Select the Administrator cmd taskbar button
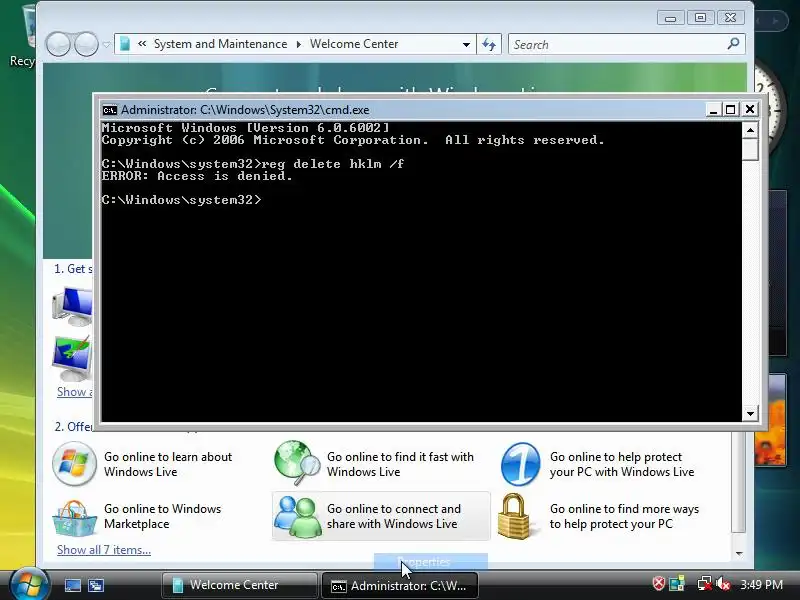 tap(399, 585)
